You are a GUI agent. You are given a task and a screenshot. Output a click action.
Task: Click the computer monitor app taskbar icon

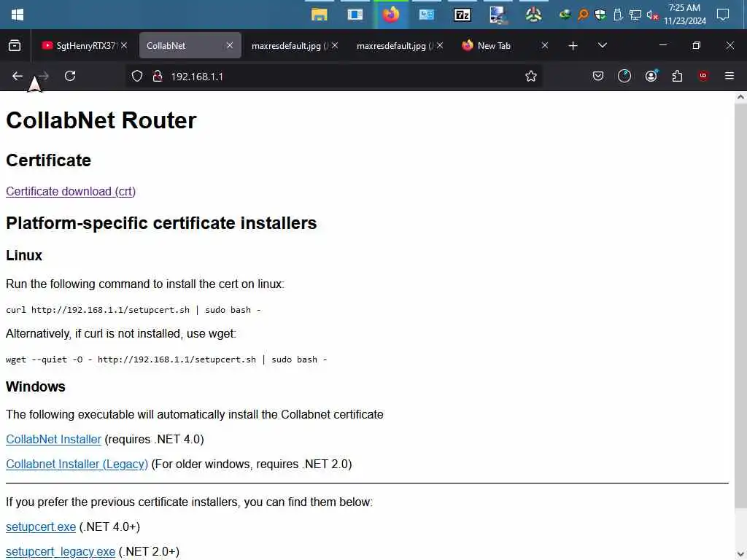(498, 15)
